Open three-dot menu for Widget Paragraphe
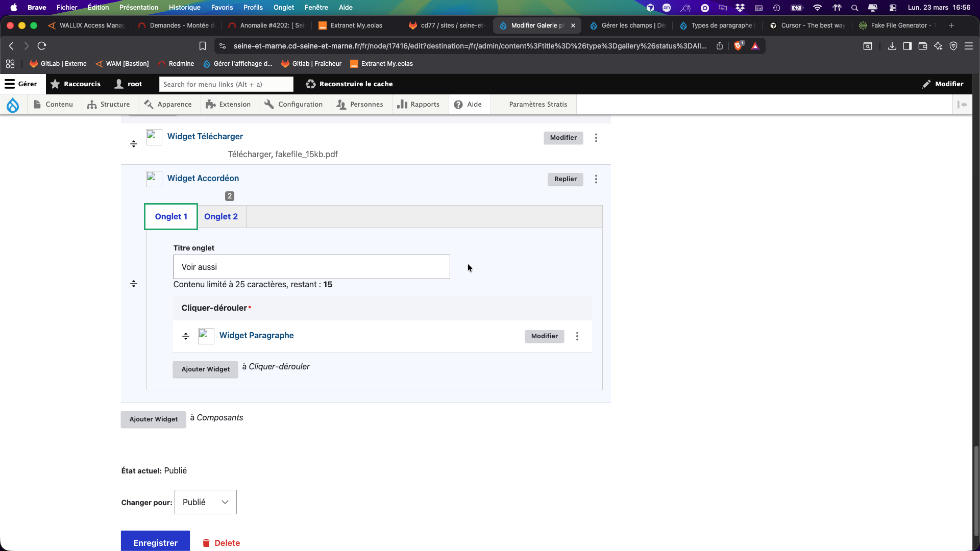The width and height of the screenshot is (980, 551). 577,336
